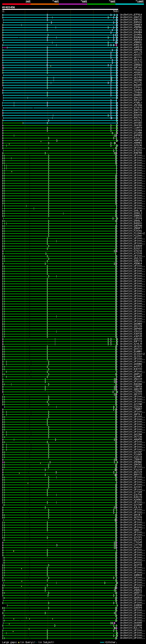
Task: Select the UniRef100_Q00M91 label
Action: pyautogui.click(x=131, y=35)
